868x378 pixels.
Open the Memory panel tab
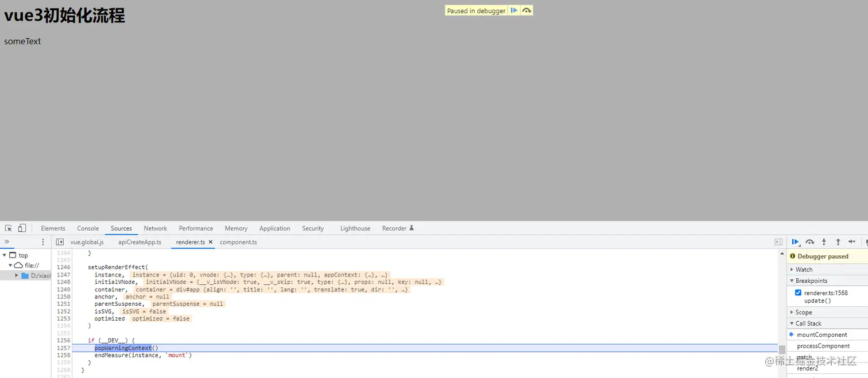pos(236,228)
